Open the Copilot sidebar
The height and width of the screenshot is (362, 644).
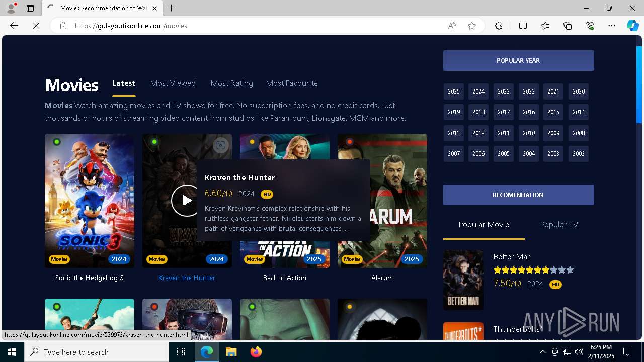pyautogui.click(x=632, y=26)
